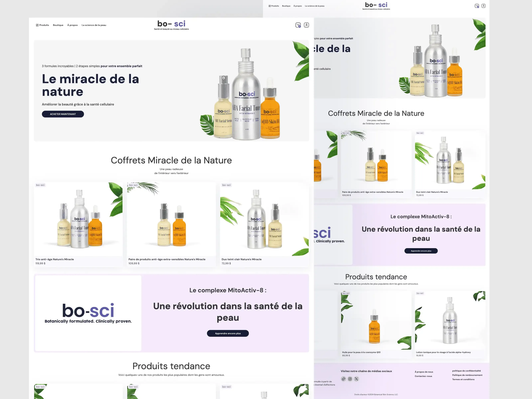The image size is (532, 399).
Task: Open La science de la peau page
Action: [94, 25]
